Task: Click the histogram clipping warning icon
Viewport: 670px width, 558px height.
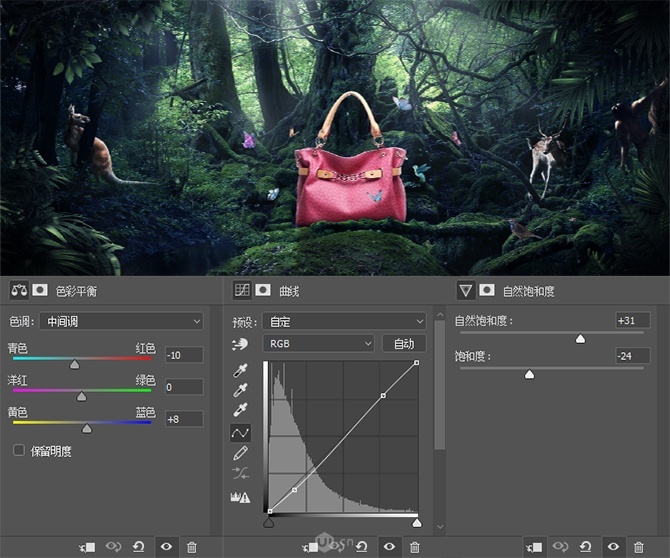Action: [x=240, y=497]
